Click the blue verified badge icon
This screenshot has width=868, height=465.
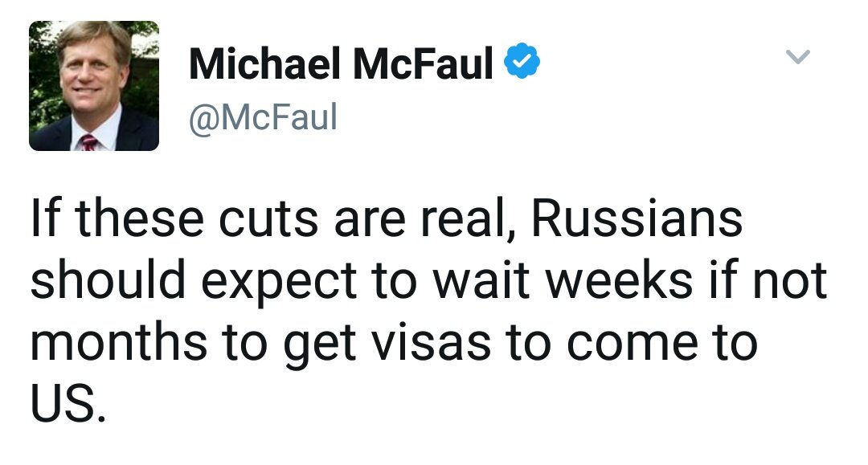pos(522,61)
